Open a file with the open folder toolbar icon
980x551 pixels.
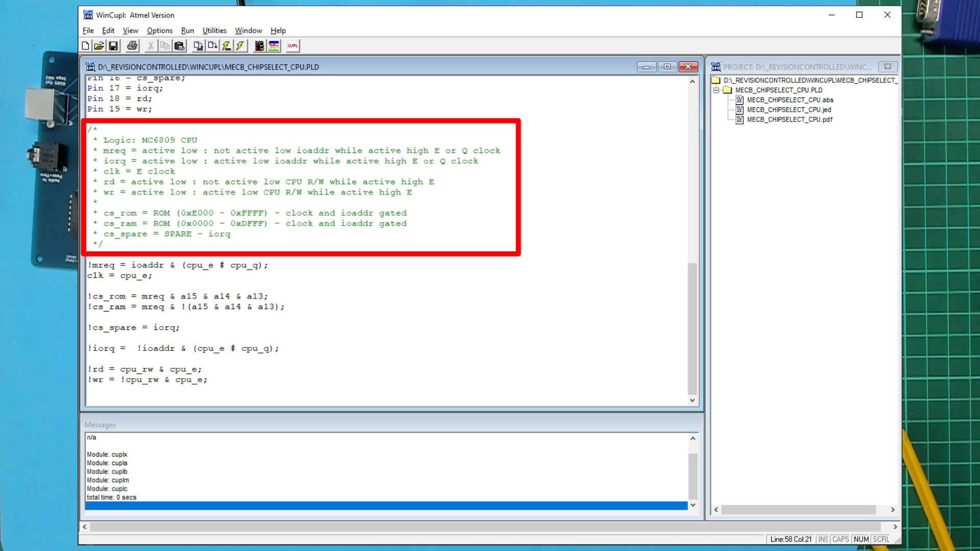(x=100, y=46)
